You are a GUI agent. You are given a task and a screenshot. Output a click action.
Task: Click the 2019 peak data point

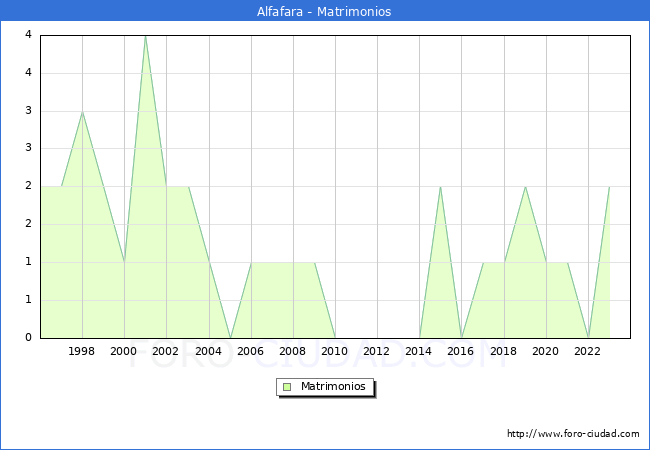click(525, 187)
